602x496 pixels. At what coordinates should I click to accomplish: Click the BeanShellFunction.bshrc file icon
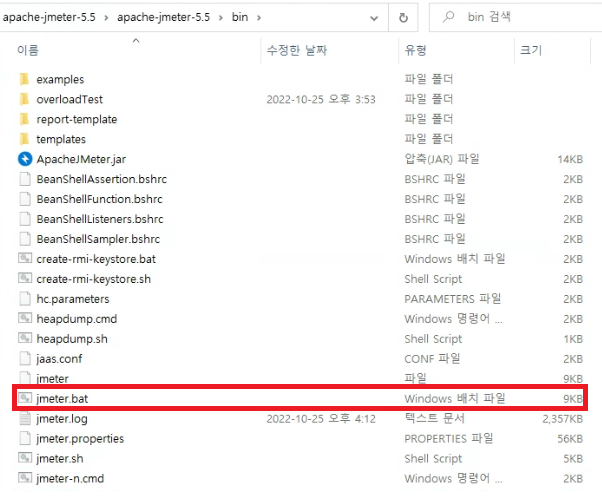(x=25, y=199)
